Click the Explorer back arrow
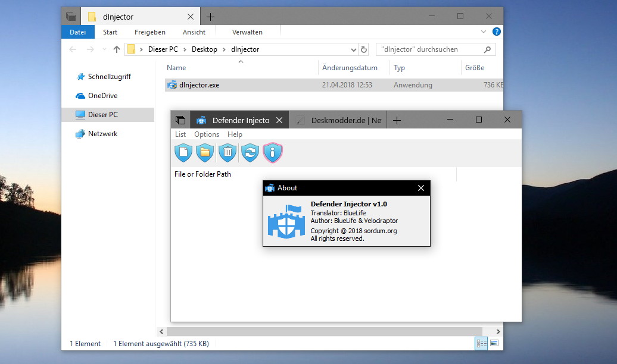 (73, 49)
